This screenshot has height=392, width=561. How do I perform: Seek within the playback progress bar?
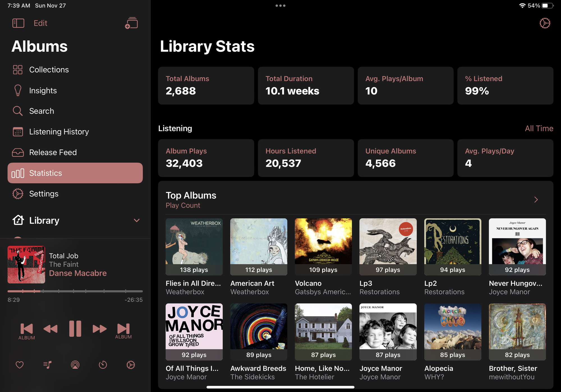[x=75, y=291]
